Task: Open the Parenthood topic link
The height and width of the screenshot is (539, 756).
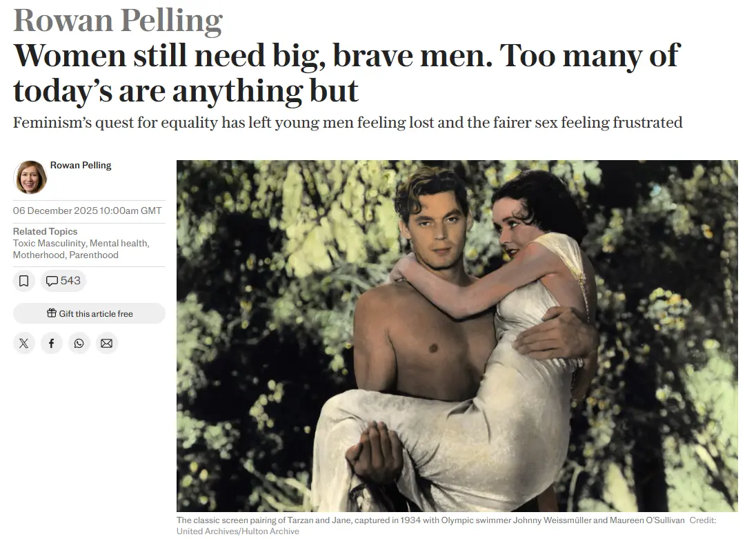Action: point(94,255)
